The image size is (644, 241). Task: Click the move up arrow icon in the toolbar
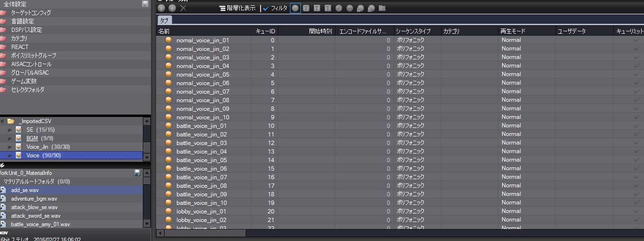pos(161,8)
